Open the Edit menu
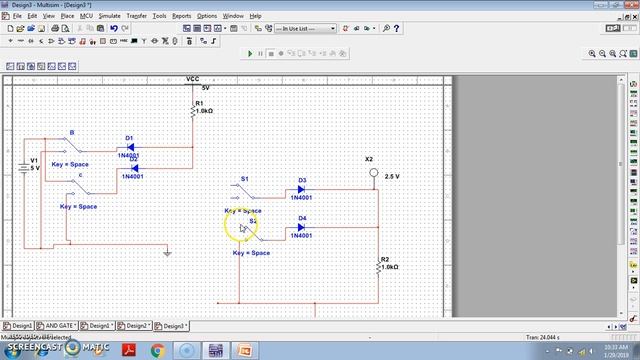Screen dimensions: 640x360 click(32, 16)
